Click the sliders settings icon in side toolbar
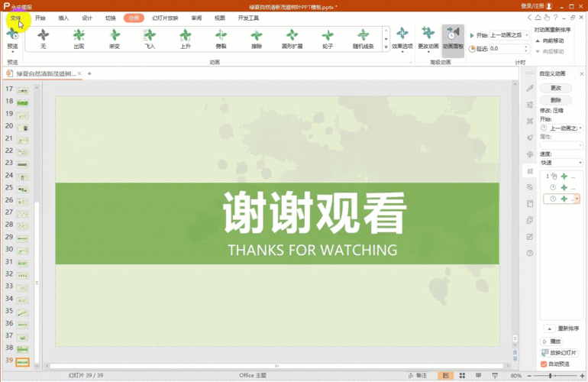Screen dimensions: 588x382 coord(530,105)
